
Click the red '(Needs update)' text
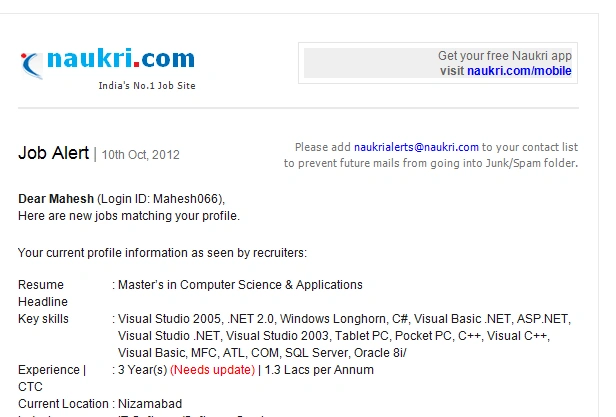pos(213,370)
